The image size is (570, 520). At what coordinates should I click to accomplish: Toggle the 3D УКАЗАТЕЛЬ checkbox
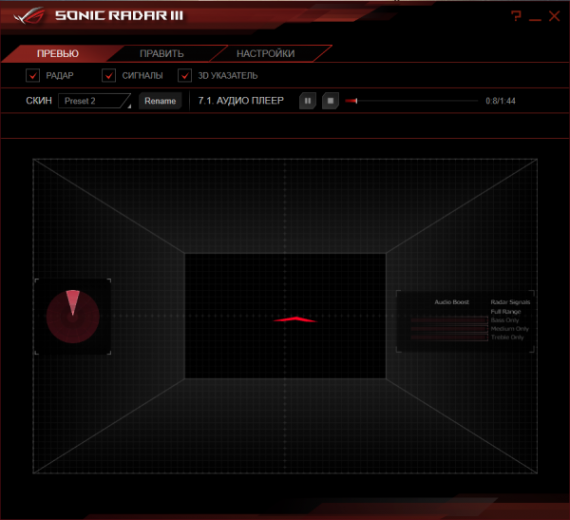[185, 76]
